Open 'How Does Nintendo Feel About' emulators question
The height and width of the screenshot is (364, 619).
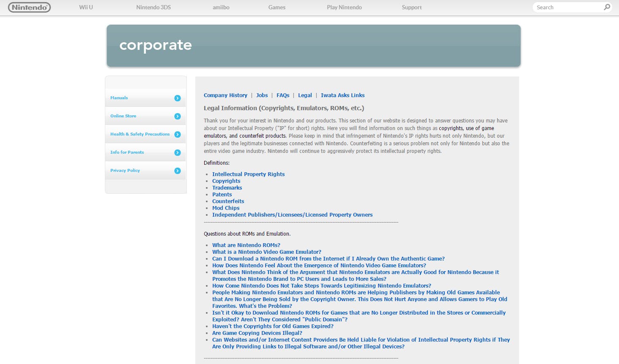319,265
